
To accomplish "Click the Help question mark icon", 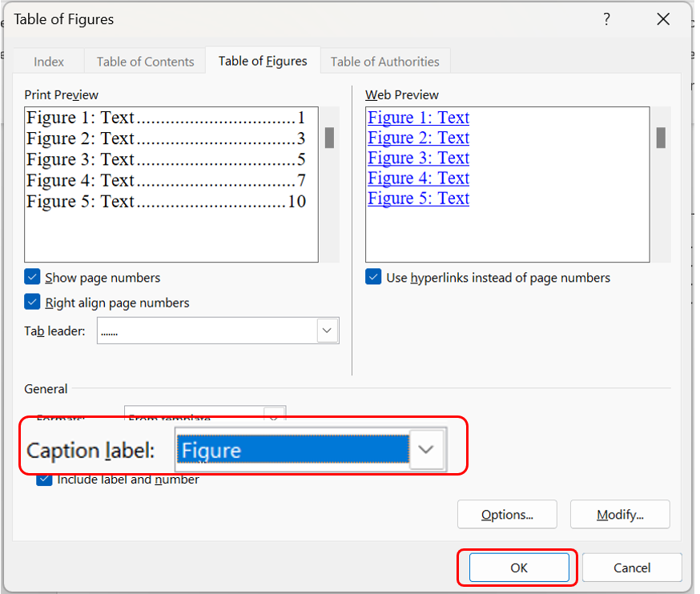I will (x=606, y=19).
